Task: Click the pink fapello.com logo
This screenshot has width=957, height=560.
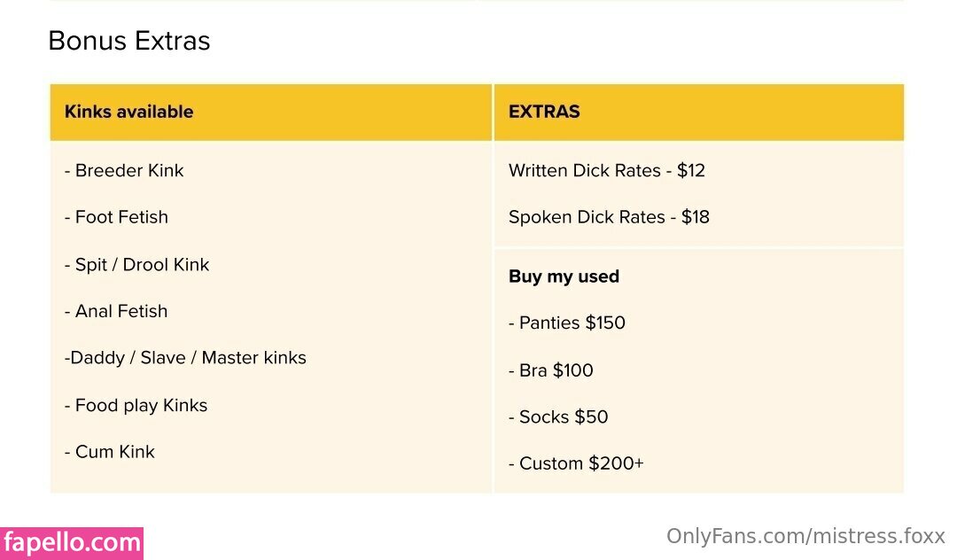Action: (x=72, y=542)
